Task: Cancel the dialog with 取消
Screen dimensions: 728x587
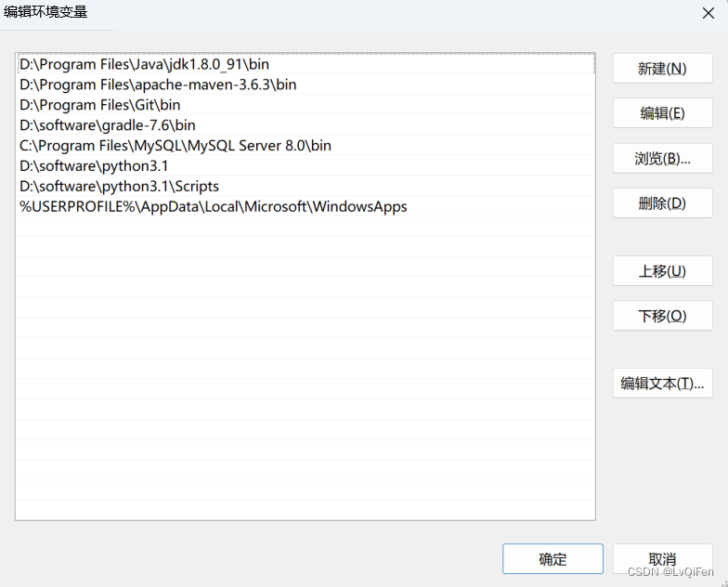Action: (x=663, y=559)
